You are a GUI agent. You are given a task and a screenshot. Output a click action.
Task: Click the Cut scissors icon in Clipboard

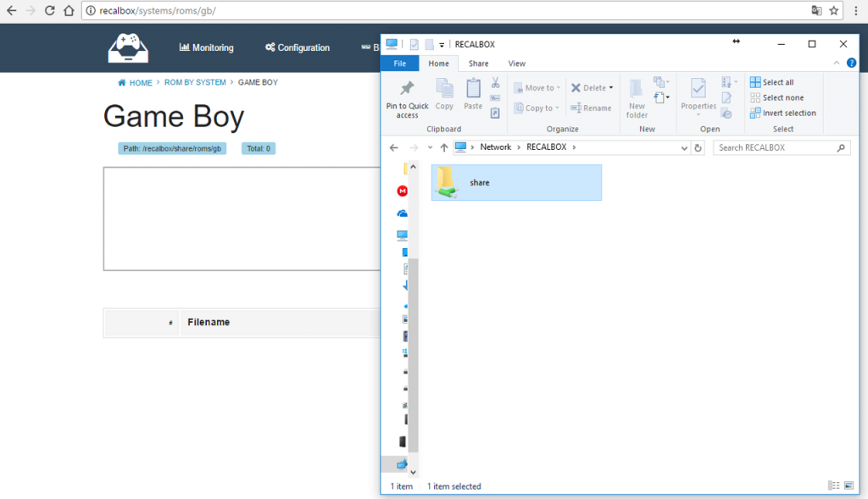coord(495,83)
